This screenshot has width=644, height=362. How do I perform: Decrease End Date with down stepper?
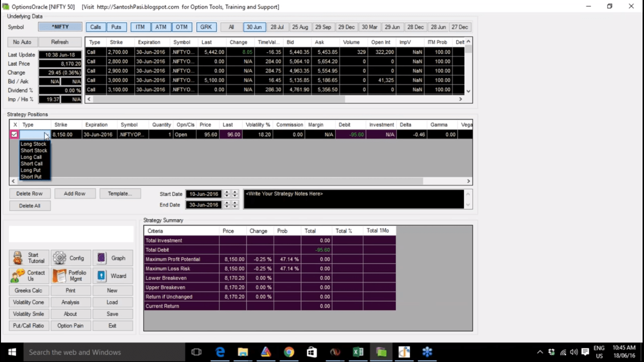[x=227, y=206]
